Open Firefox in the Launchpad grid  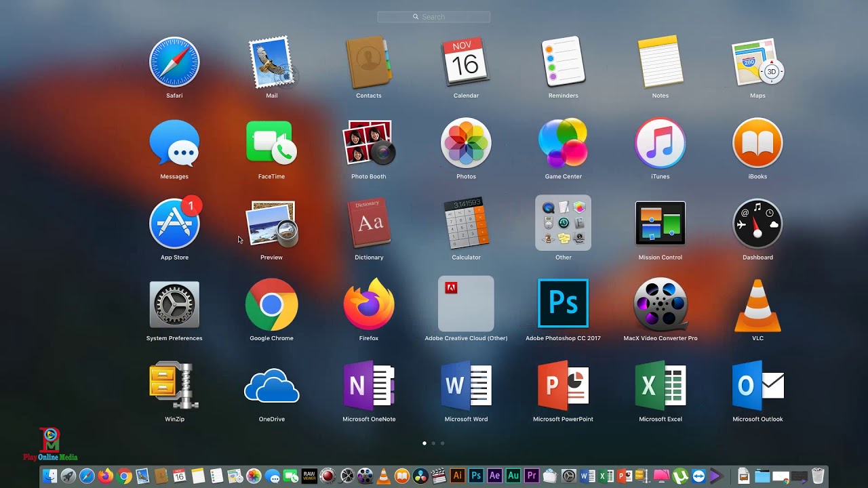click(368, 304)
